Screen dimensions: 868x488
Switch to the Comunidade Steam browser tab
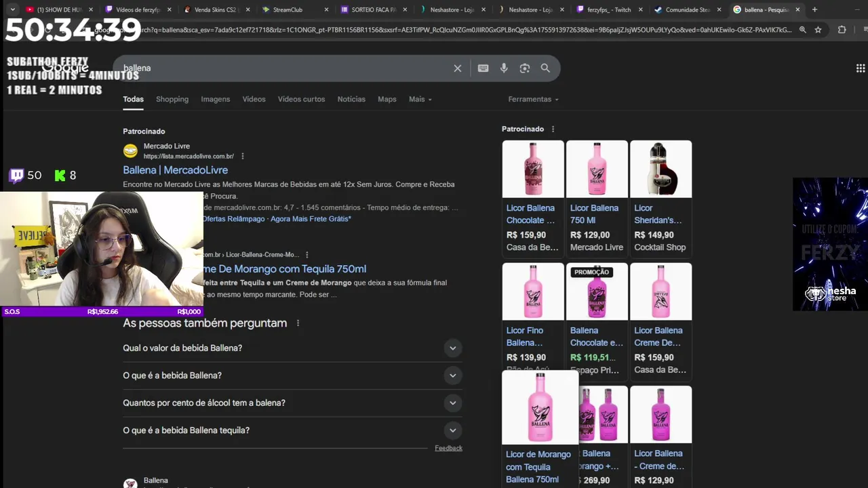pyautogui.click(x=688, y=9)
